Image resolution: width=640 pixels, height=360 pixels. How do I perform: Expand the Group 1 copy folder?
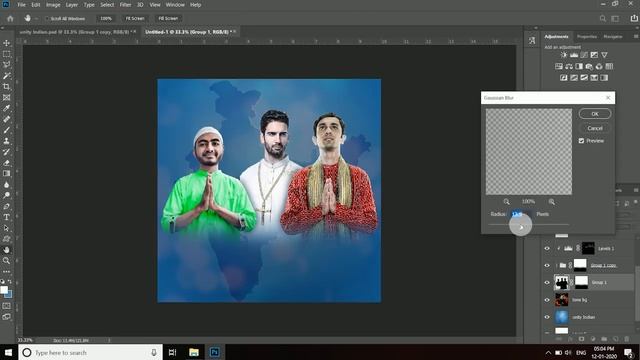(557, 265)
